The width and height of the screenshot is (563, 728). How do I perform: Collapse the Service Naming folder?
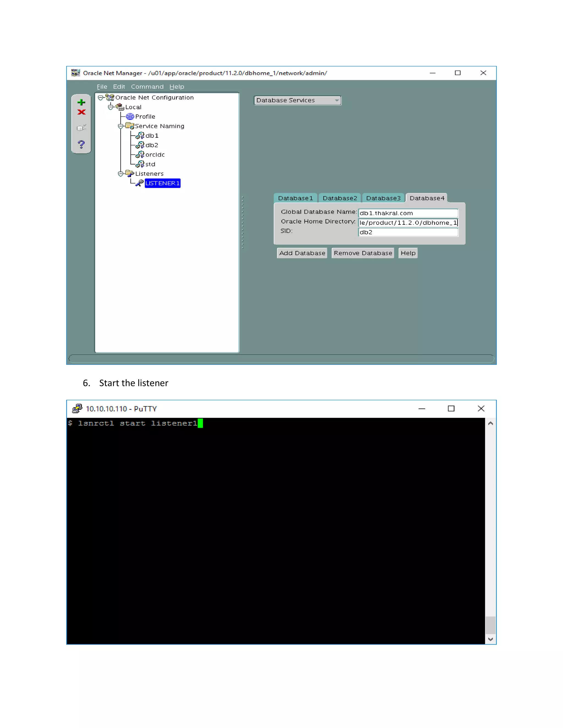pos(120,126)
